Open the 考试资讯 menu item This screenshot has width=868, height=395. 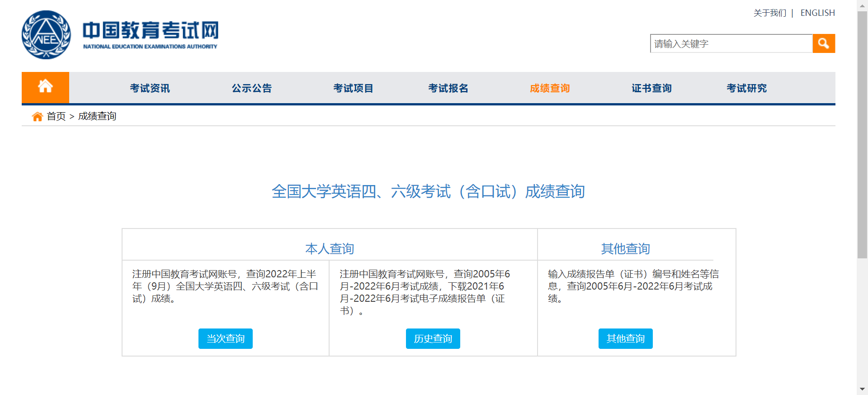point(150,88)
